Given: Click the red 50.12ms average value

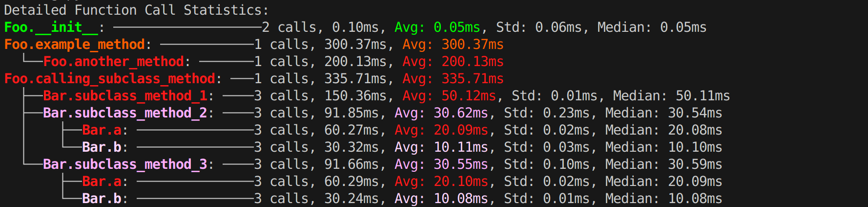Looking at the screenshot, I should coord(469,96).
